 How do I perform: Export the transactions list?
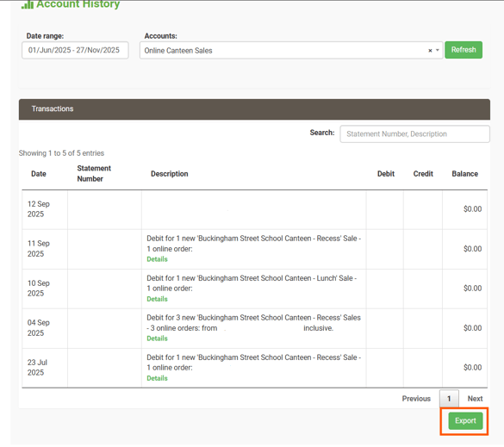coord(465,420)
